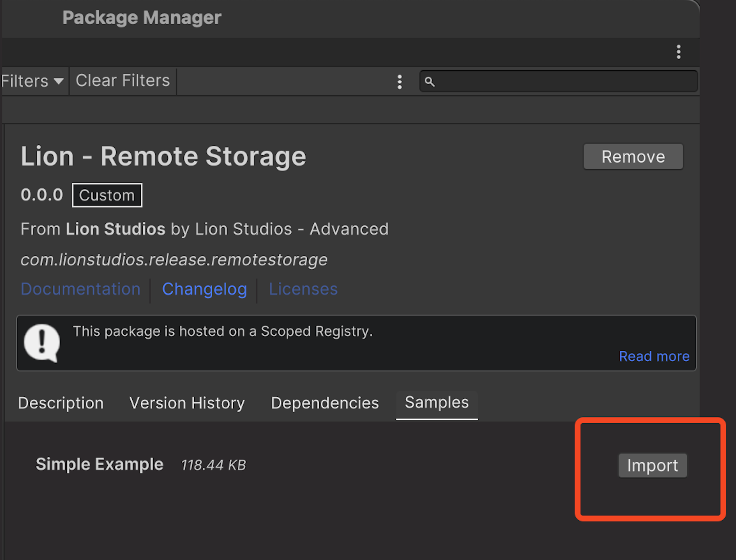Screen dimensions: 736x560
Task: Focus the package search field
Action: (x=563, y=82)
